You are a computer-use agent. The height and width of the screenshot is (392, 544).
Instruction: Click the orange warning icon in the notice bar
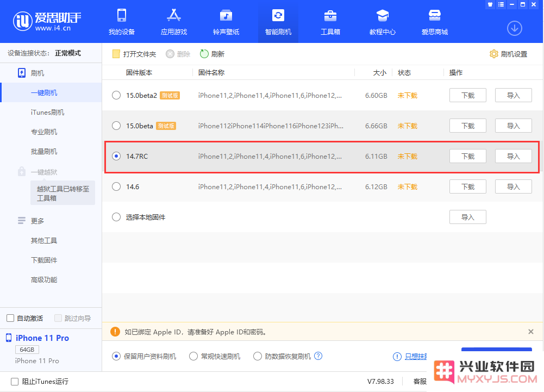(x=115, y=332)
